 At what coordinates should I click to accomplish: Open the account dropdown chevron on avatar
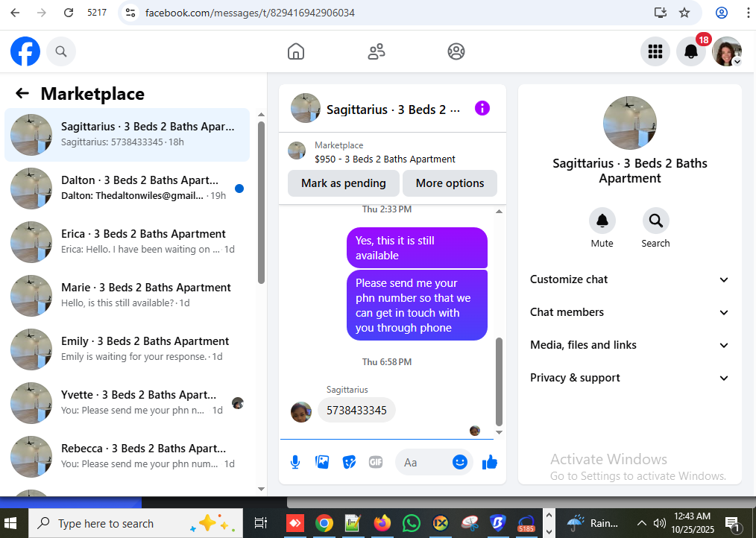coord(737,62)
